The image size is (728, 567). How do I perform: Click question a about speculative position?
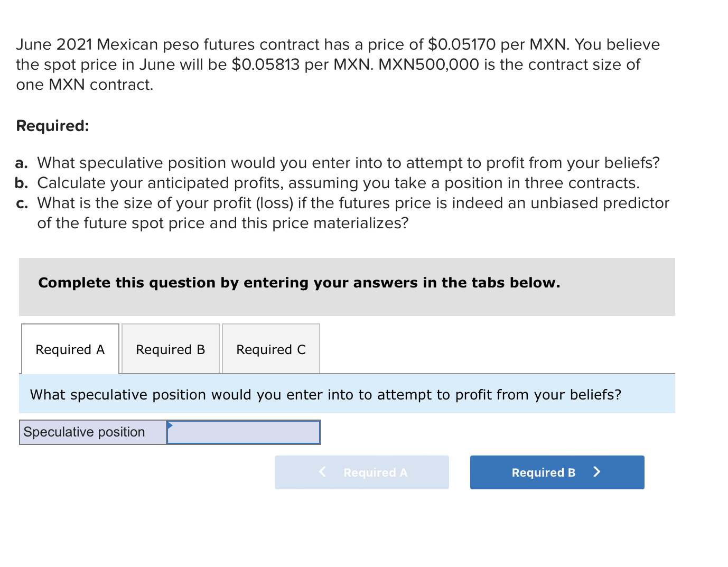(348, 163)
